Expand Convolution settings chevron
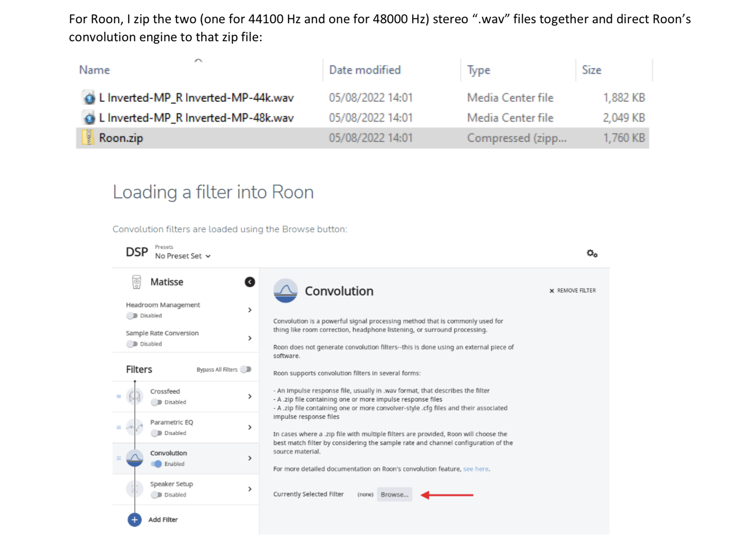The width and height of the screenshot is (756, 541). pyautogui.click(x=250, y=458)
